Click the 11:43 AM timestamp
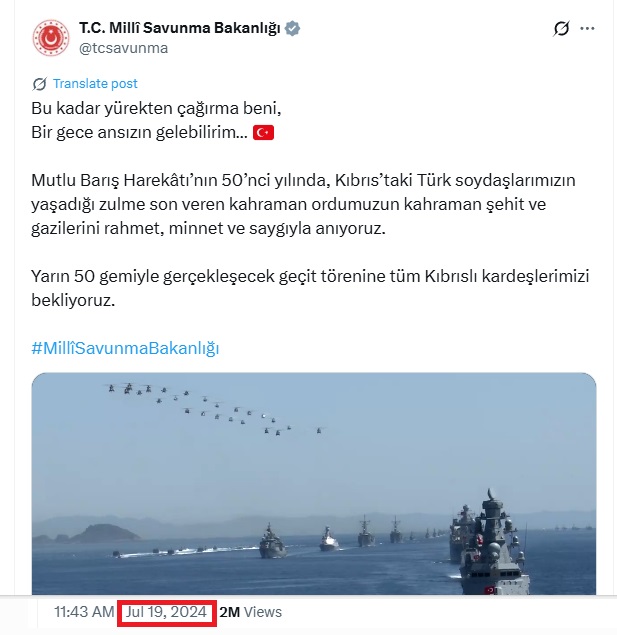The width and height of the screenshot is (617, 635). 84,612
